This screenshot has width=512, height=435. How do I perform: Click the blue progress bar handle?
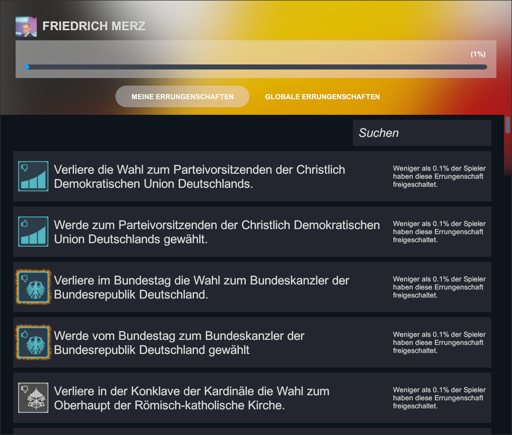click(x=27, y=67)
